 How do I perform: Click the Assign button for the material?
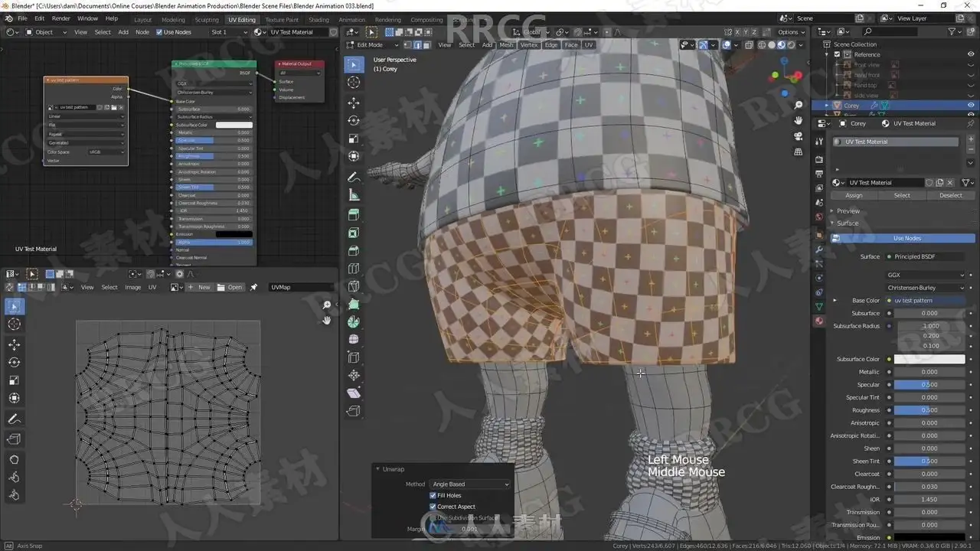(x=854, y=195)
